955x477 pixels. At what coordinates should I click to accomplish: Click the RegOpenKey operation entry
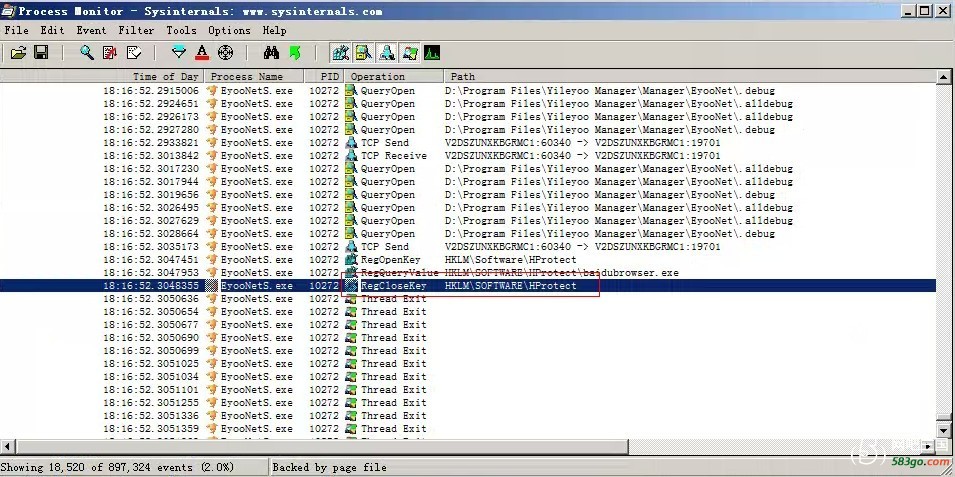pyautogui.click(x=390, y=260)
